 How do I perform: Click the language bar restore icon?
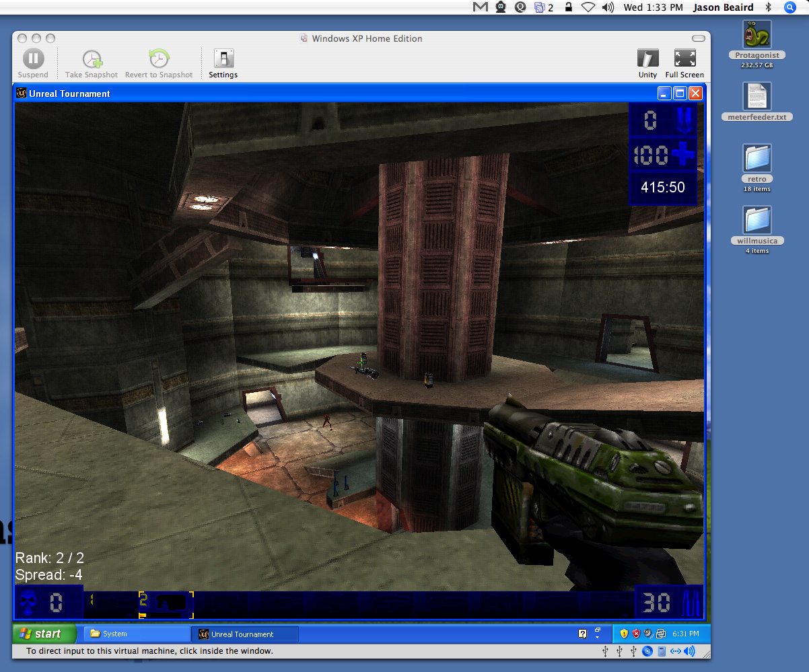[598, 630]
